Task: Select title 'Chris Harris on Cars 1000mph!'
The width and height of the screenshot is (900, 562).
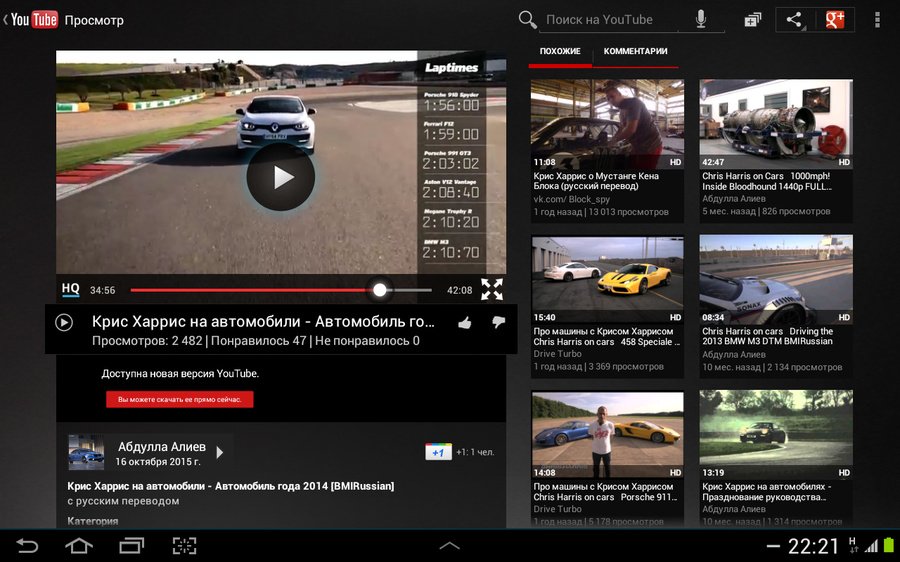Action: (767, 181)
